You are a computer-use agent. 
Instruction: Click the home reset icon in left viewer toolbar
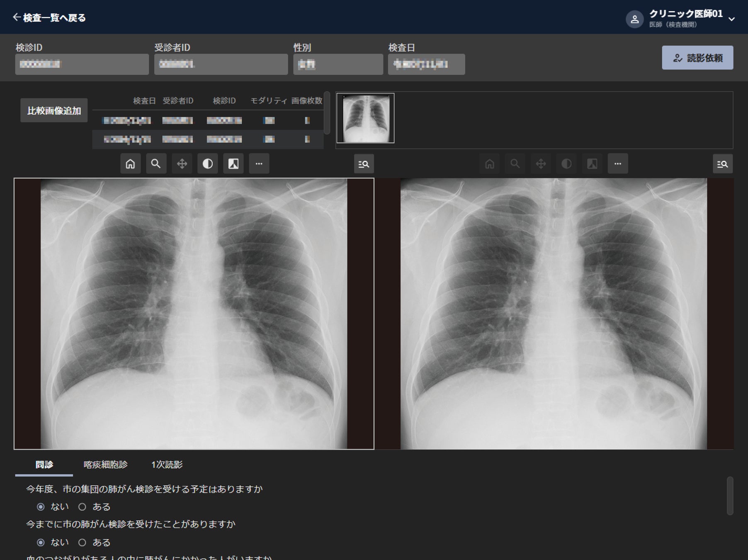[130, 164]
